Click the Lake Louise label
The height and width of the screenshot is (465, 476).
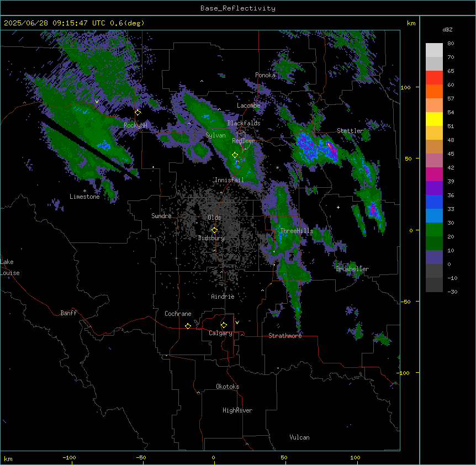[x=10, y=267]
